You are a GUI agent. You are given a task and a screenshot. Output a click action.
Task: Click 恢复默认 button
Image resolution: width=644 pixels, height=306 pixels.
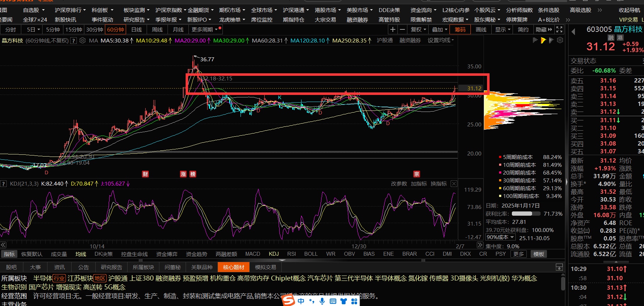[32, 254]
